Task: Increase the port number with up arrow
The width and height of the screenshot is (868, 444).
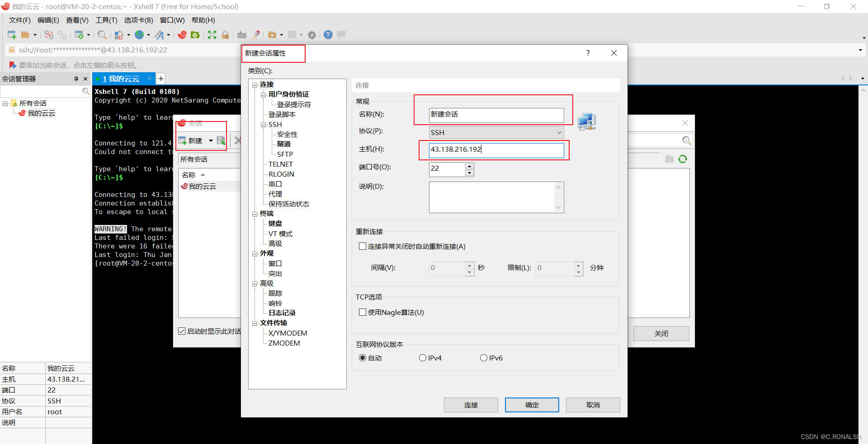Action: (469, 166)
